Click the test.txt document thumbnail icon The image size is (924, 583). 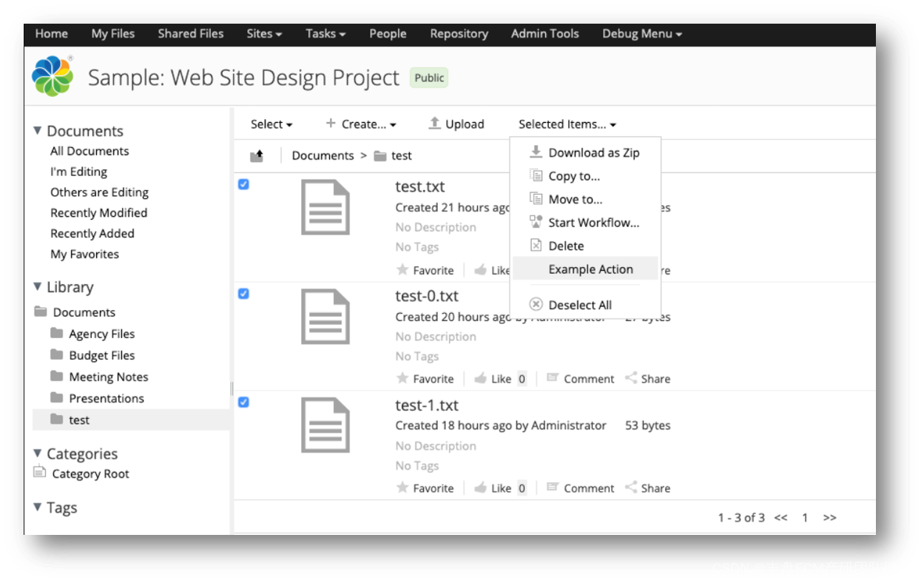326,207
